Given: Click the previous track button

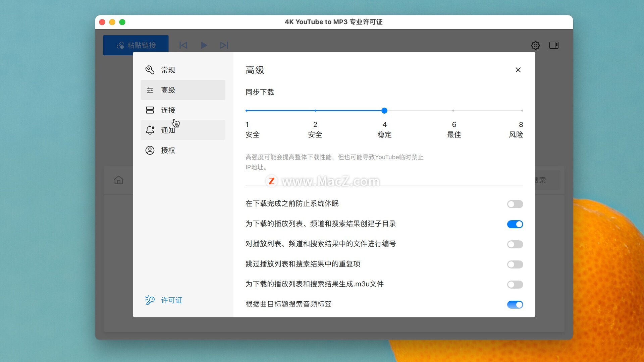Looking at the screenshot, I should pyautogui.click(x=183, y=45).
